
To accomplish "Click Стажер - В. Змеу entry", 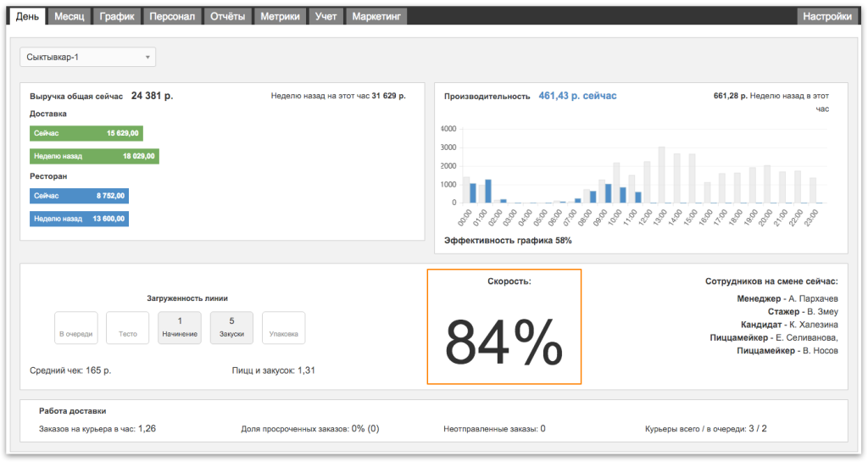I will coord(803,311).
